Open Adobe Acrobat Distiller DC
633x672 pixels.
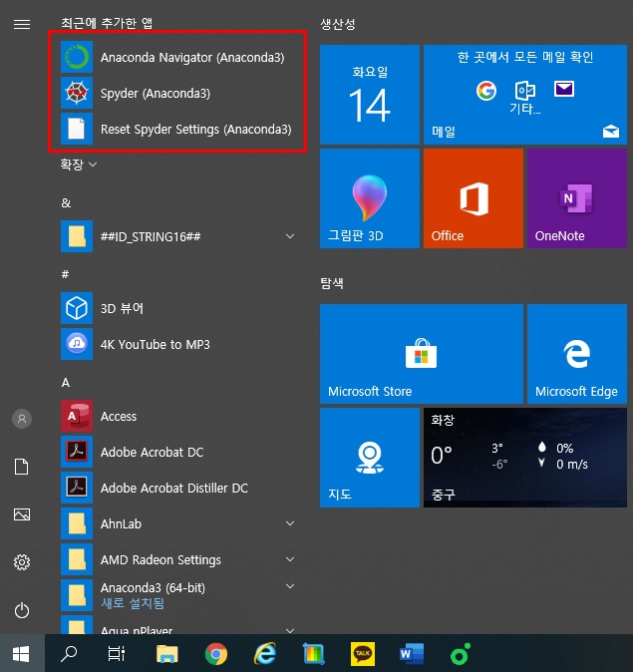point(179,489)
